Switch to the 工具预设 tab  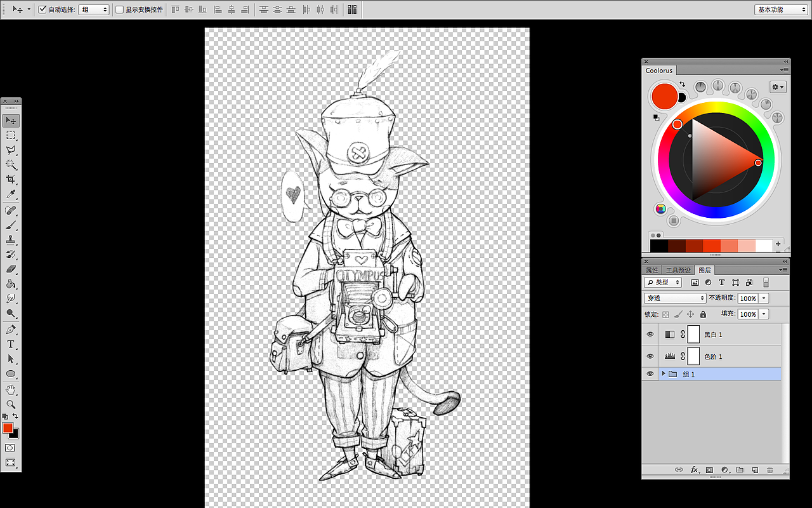(678, 271)
